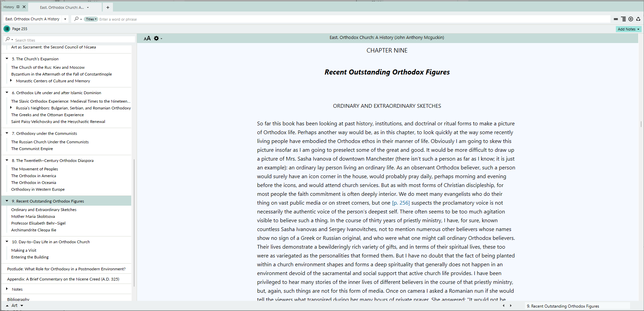Collapse chapter 6 Orthodox Life under Islamic Dominion

pos(7,92)
